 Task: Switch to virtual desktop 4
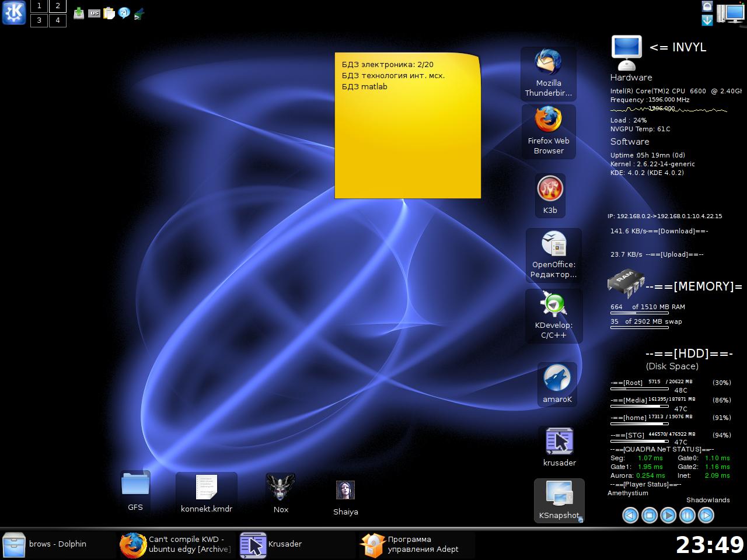click(57, 20)
